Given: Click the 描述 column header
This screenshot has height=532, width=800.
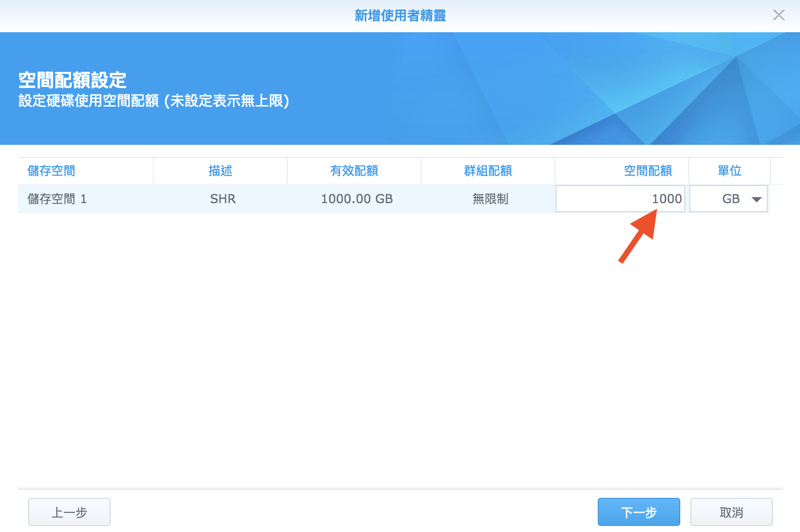Looking at the screenshot, I should click(x=220, y=171).
